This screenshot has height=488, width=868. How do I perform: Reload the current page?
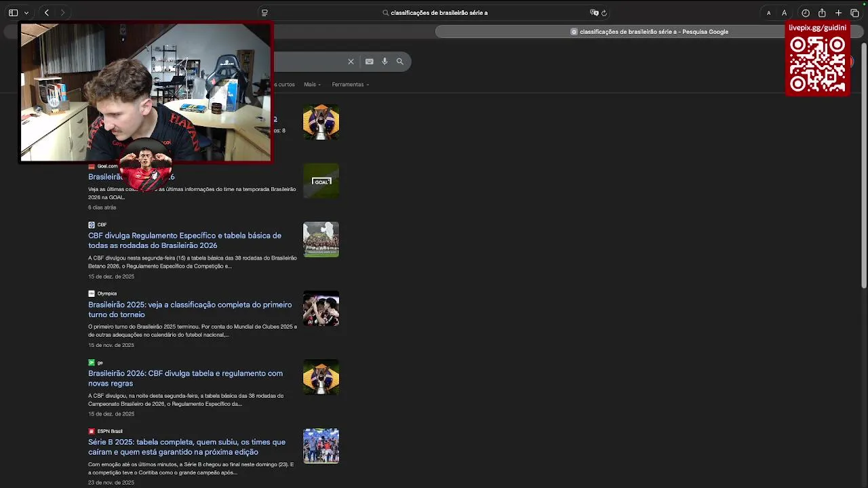[604, 13]
